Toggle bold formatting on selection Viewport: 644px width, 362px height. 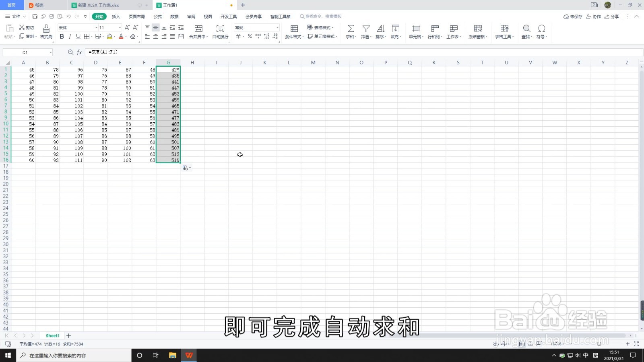pos(62,36)
